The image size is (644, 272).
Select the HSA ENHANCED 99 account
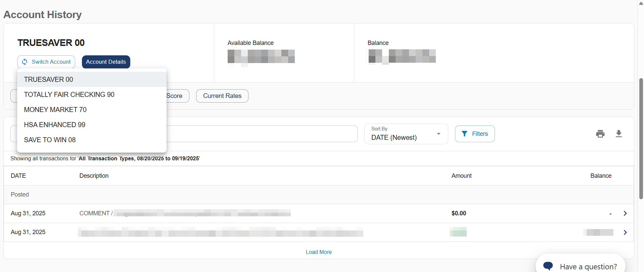55,125
